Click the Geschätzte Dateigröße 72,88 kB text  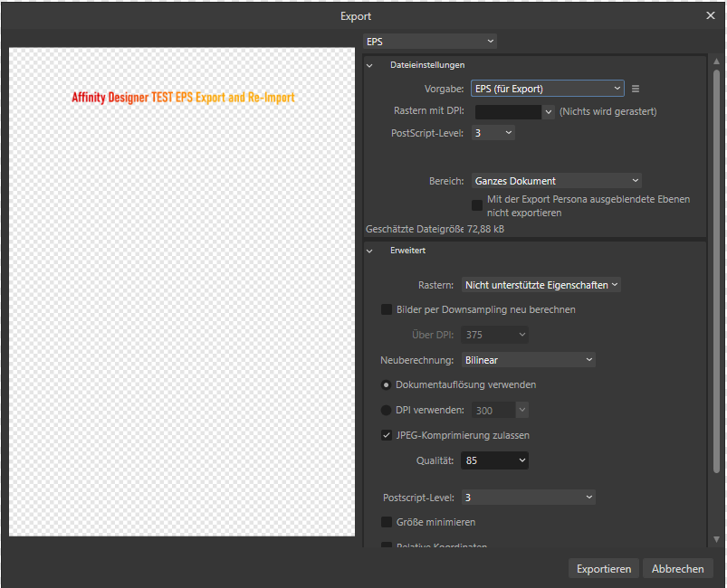[x=435, y=229]
